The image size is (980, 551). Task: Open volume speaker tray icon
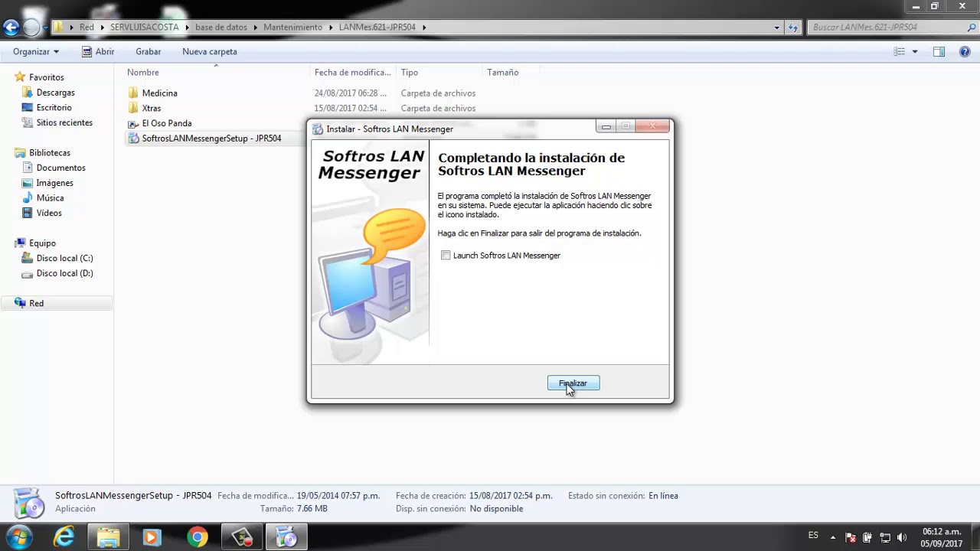point(902,537)
